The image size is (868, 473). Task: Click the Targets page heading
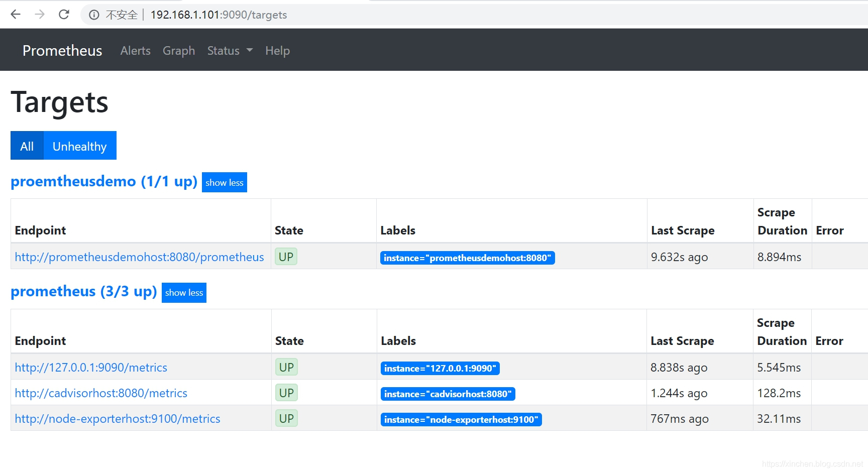point(60,102)
